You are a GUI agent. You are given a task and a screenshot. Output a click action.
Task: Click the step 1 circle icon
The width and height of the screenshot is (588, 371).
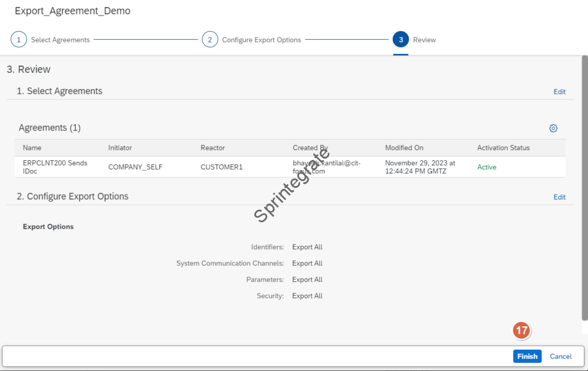pyautogui.click(x=19, y=40)
